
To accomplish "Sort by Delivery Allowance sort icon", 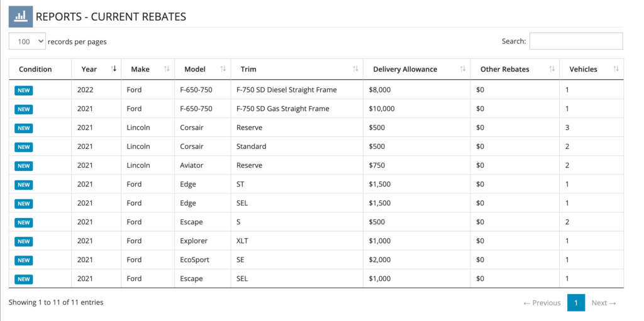I will click(x=463, y=69).
